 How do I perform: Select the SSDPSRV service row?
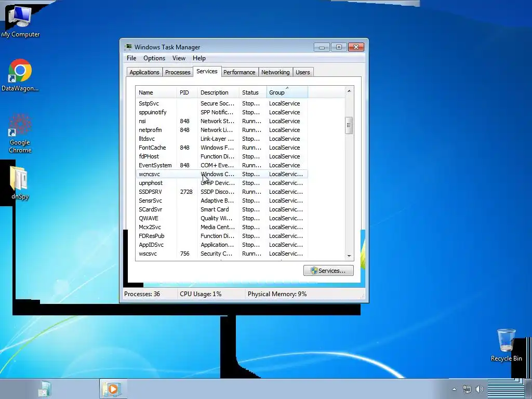[x=221, y=192]
